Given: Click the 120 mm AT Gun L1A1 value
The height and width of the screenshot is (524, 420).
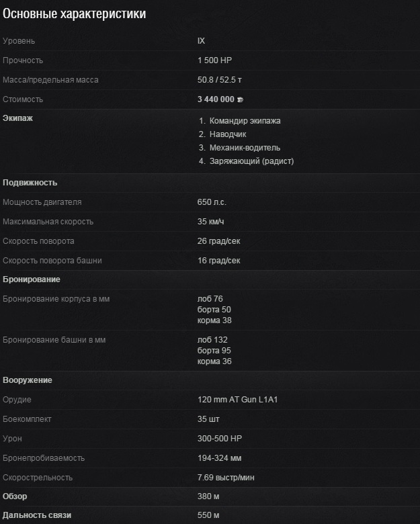Looking at the screenshot, I should click(x=237, y=400).
